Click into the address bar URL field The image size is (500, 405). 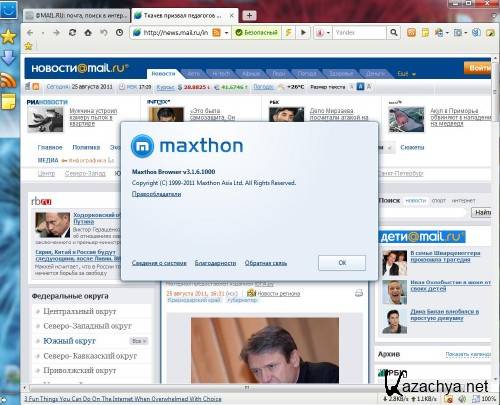point(176,33)
